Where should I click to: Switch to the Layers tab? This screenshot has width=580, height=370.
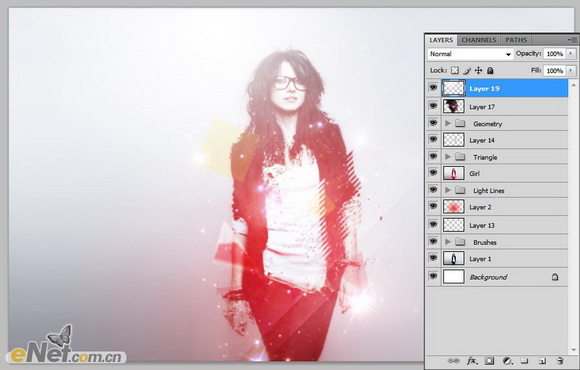tap(441, 40)
